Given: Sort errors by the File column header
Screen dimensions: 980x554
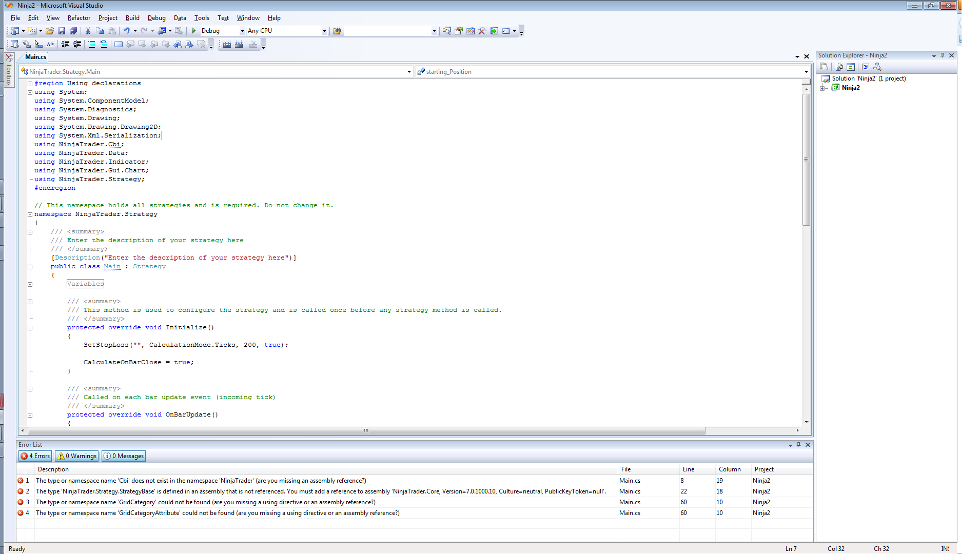Looking at the screenshot, I should (649, 469).
